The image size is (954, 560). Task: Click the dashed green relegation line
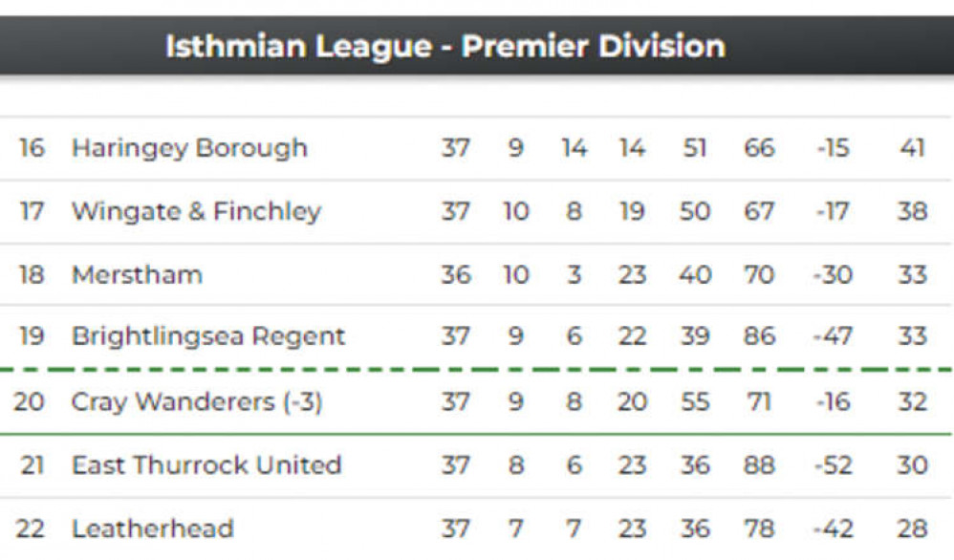[x=477, y=369]
